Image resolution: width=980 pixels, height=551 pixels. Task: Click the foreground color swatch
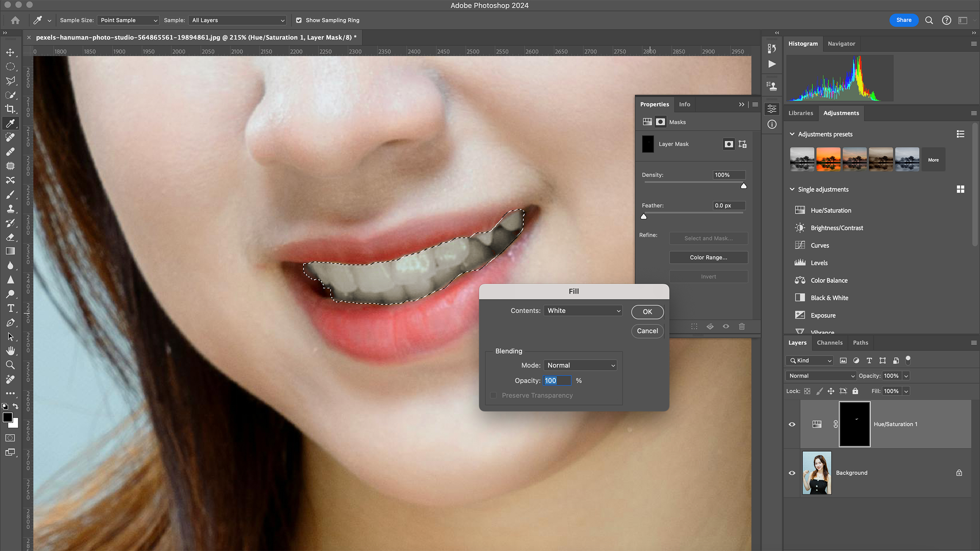7,417
